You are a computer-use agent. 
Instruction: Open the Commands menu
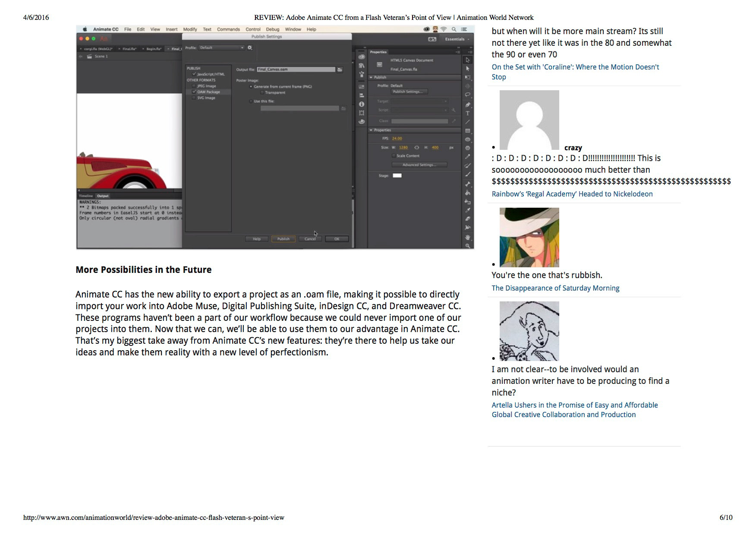point(228,29)
